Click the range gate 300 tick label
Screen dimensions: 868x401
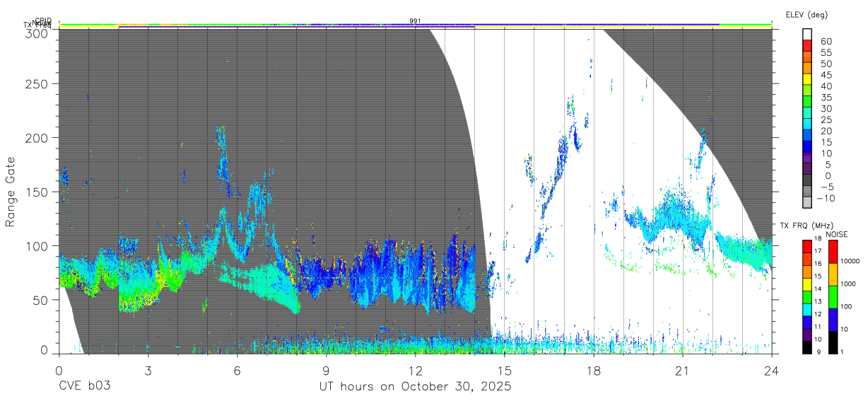37,33
